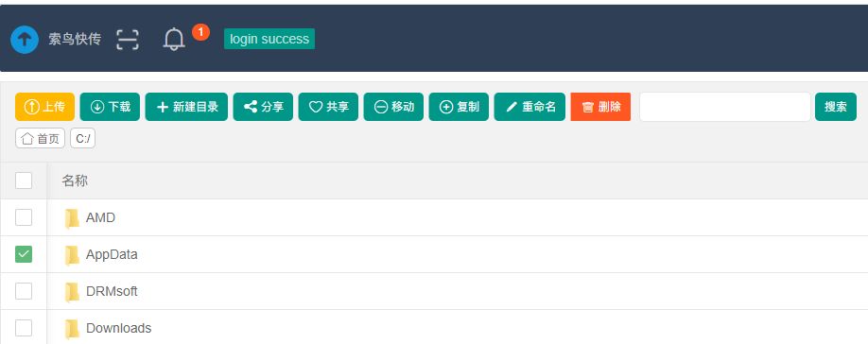868x344 pixels.
Task: Focus the search input field
Action: pos(725,107)
